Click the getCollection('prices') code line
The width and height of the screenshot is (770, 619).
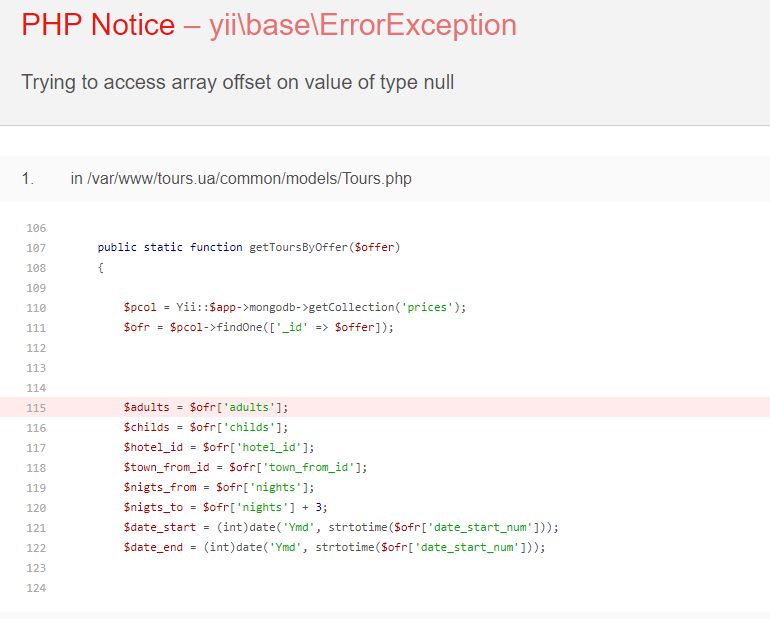pyautogui.click(x=295, y=307)
